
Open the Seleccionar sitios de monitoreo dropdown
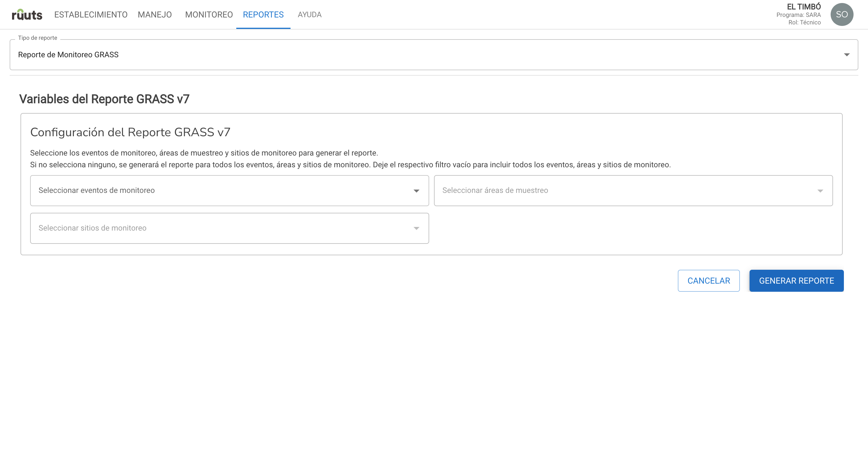(202, 228)
